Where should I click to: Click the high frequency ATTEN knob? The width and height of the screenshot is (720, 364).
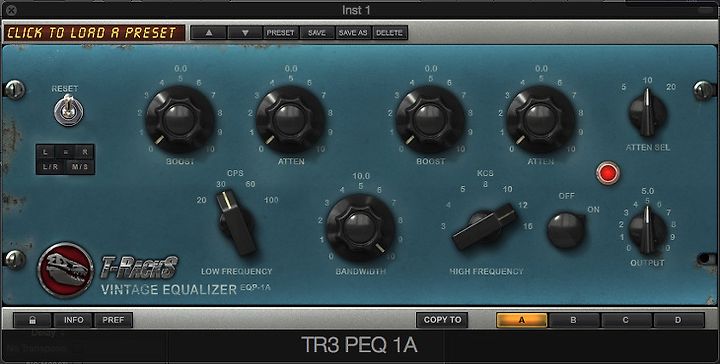(x=540, y=119)
